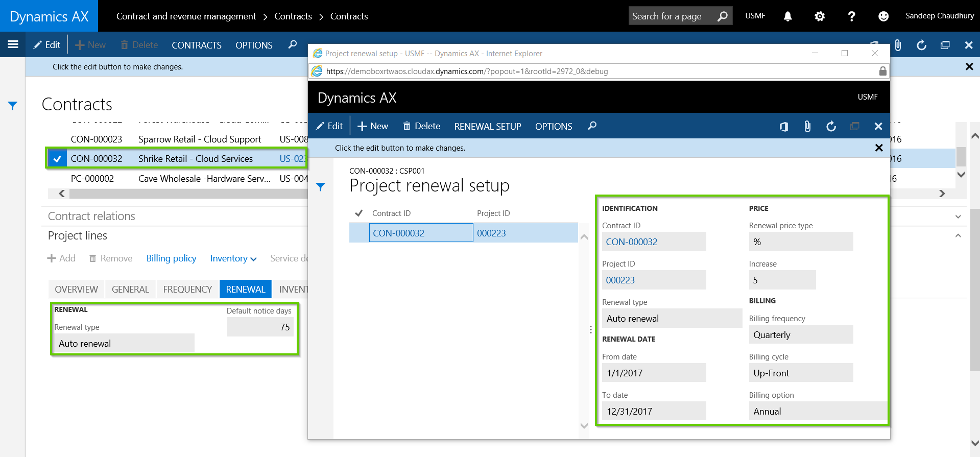This screenshot has height=457, width=980.
Task: Open OPTIONS menu in the main Contracts window
Action: (254, 45)
